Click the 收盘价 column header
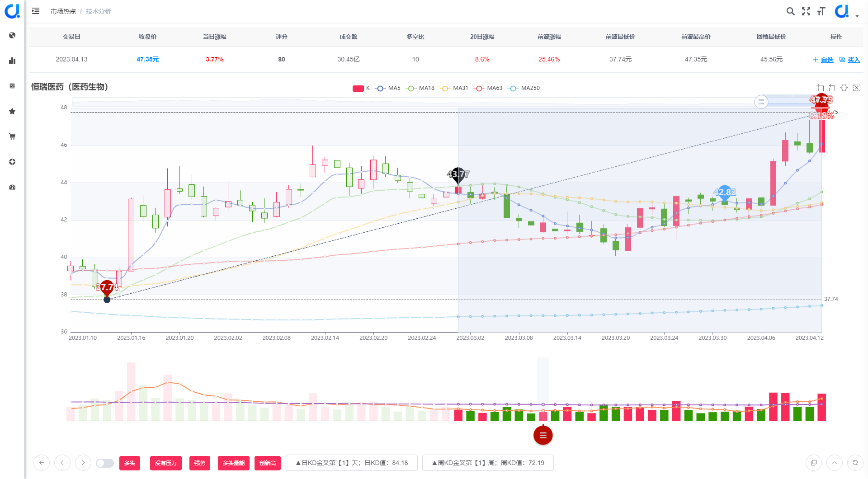868x479 pixels. pos(148,37)
